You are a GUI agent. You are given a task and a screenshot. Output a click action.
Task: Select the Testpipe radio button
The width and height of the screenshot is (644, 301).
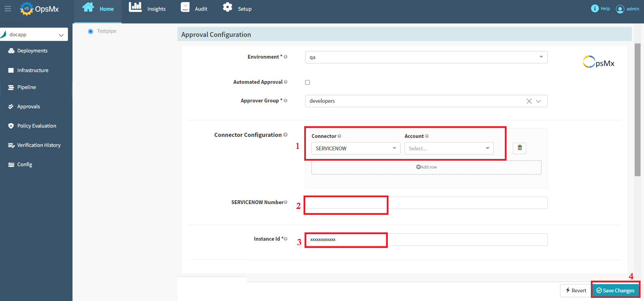[90, 31]
